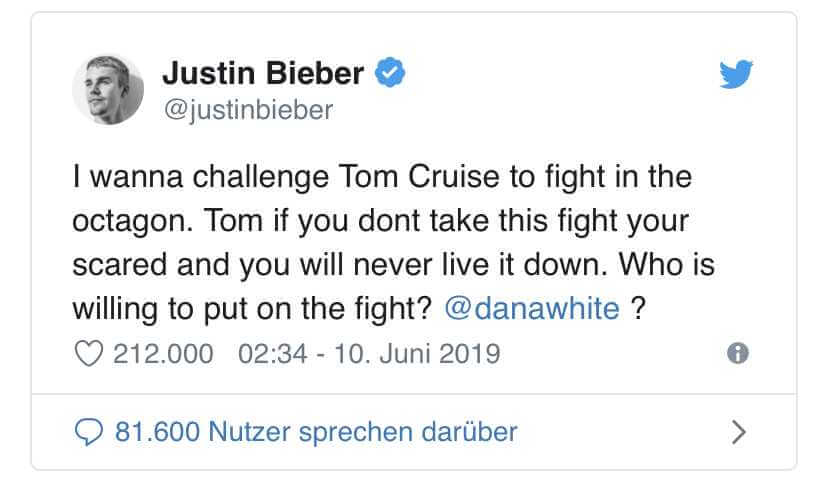Click the tweet text about Tom Cruise
Viewport: 828px width, 501px height.
(393, 242)
